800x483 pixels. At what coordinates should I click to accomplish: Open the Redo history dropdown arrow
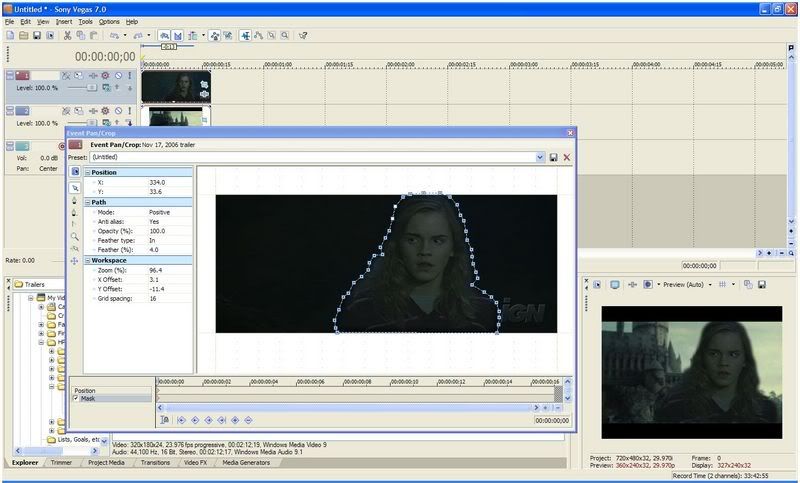pos(148,35)
